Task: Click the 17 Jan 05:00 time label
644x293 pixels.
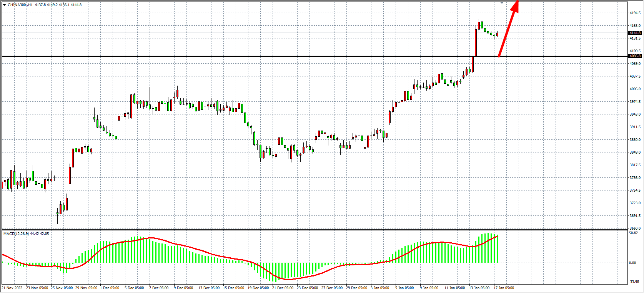Action: click(x=504, y=288)
